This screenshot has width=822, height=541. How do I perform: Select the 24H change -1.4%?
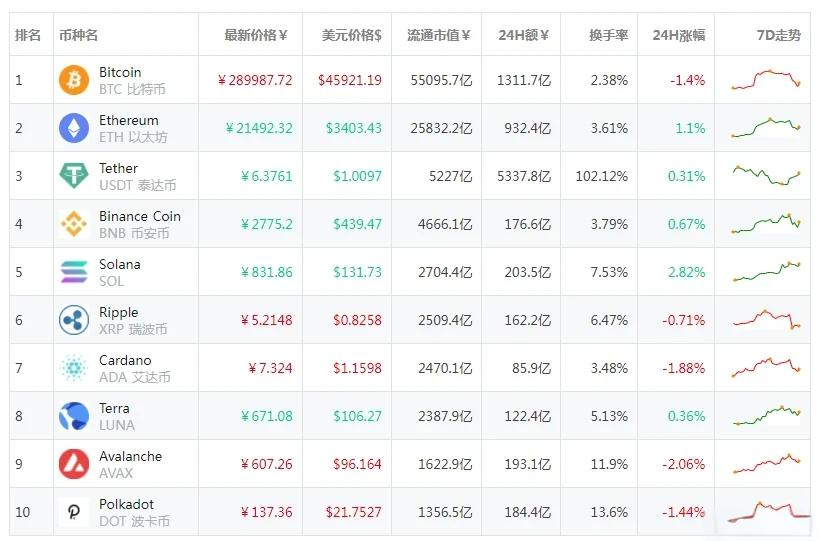click(687, 80)
